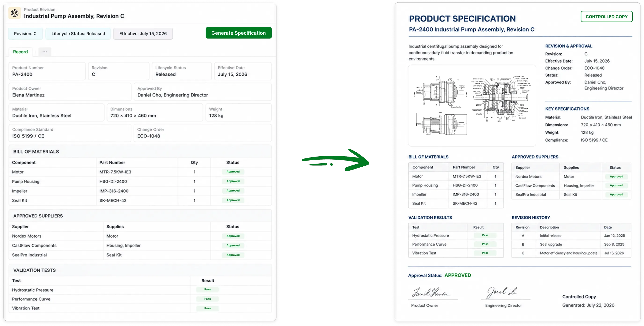Click Motor efficiency and housing update description
This screenshot has width=644, height=326.
568,253
